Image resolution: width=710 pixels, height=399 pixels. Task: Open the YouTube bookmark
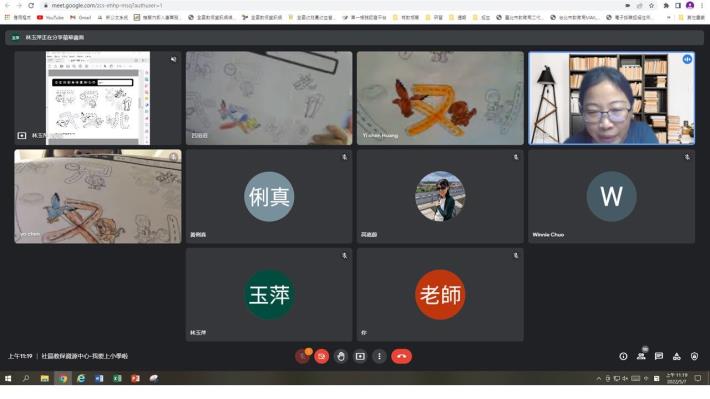(x=50, y=18)
